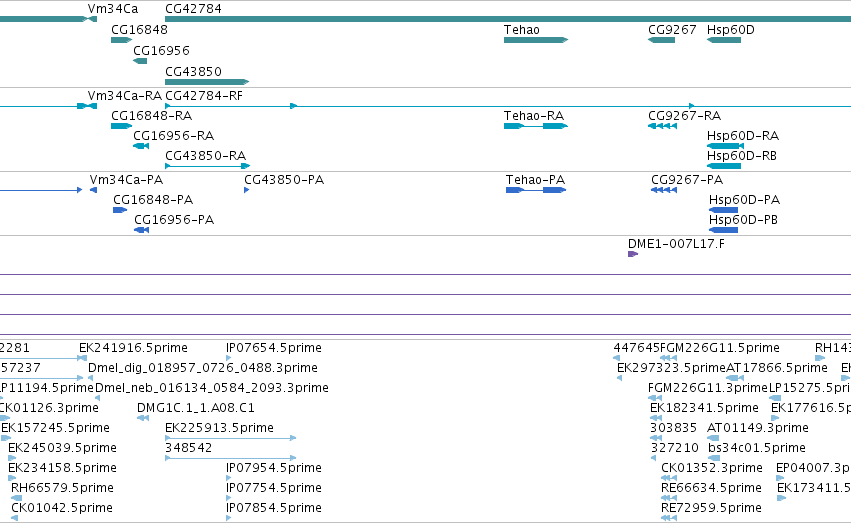Click the 348542 alignment feature line
This screenshot has height=523, width=851.
pyautogui.click(x=231, y=458)
